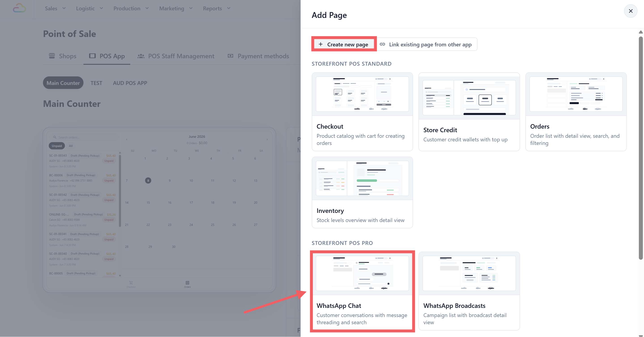This screenshot has width=644, height=337.
Task: Open the Reports menu
Action: [217, 8]
